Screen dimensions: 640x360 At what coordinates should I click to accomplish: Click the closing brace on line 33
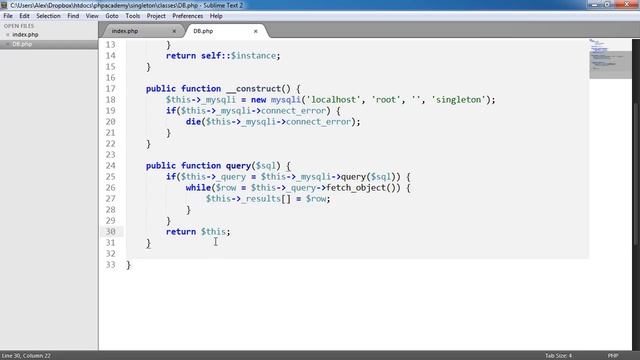click(129, 265)
